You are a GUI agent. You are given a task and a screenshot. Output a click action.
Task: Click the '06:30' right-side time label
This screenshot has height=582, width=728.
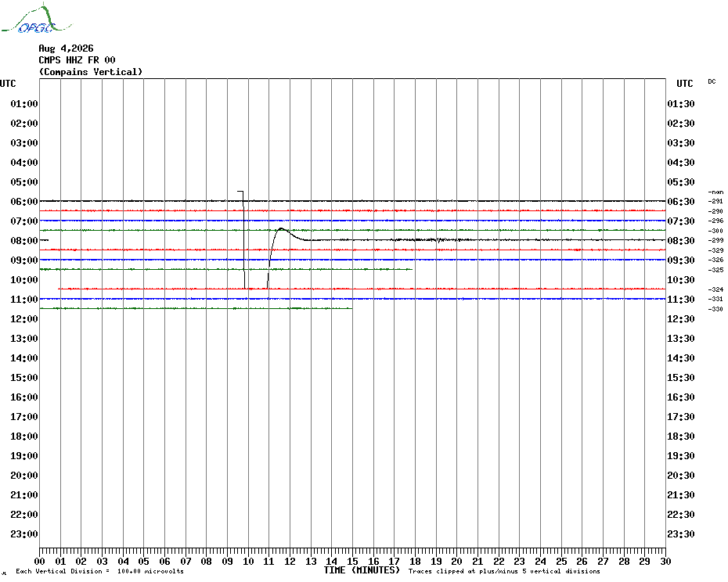coord(681,201)
